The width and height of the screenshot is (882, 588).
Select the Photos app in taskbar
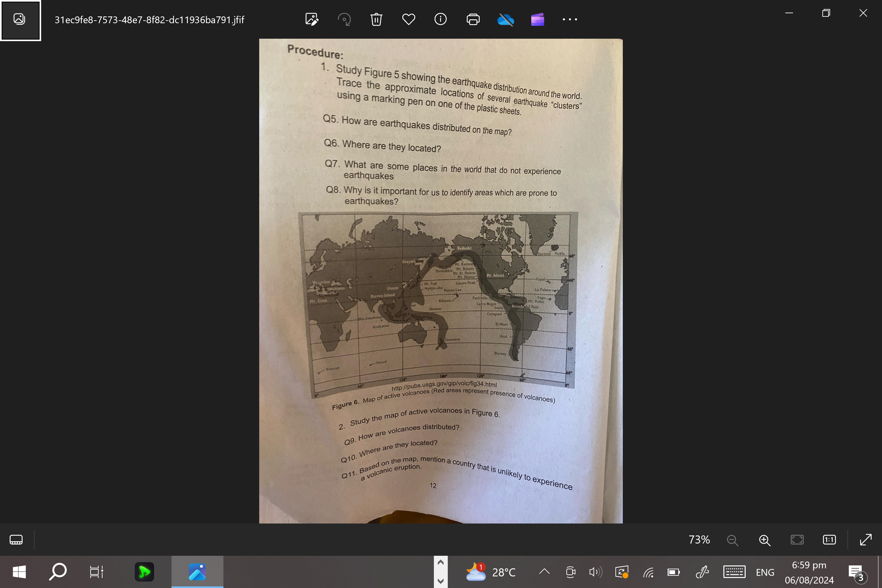(197, 572)
